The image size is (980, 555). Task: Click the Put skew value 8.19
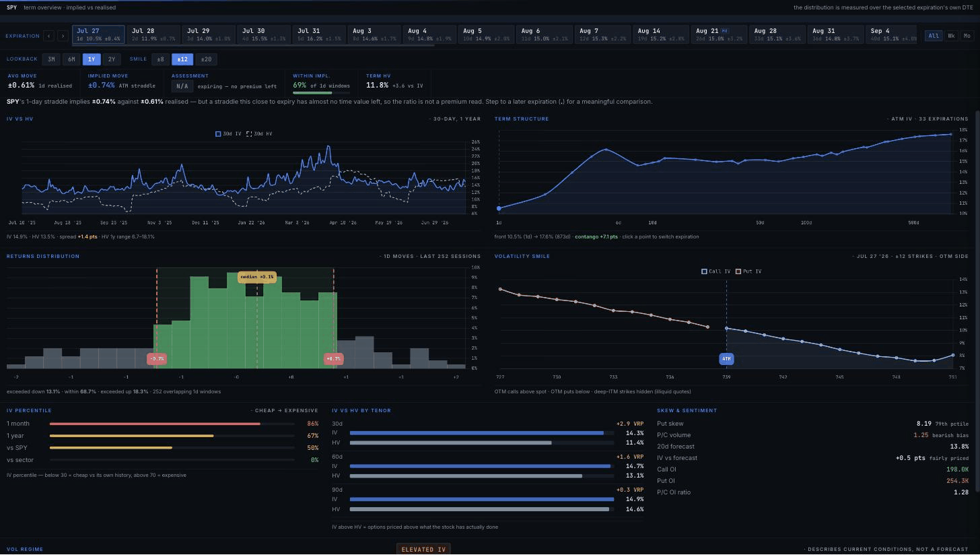click(x=923, y=424)
